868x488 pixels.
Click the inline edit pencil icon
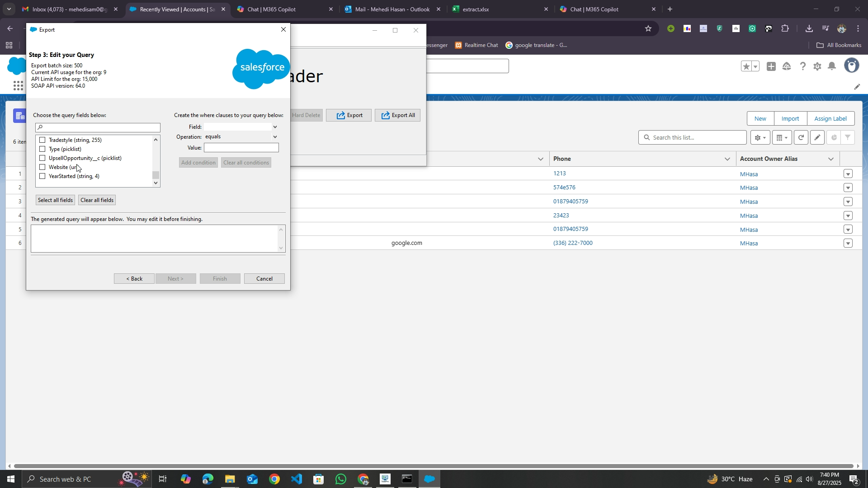[817, 137]
